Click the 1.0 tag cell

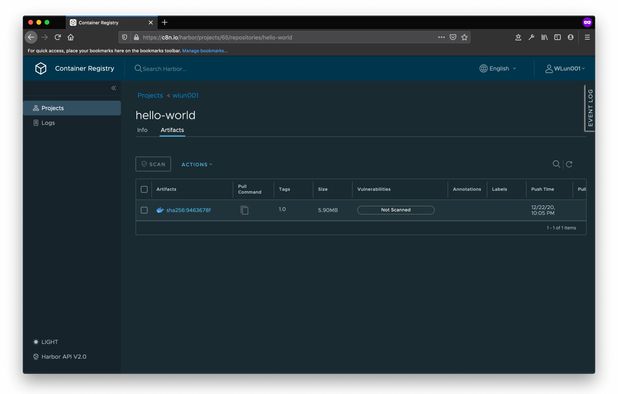click(282, 209)
